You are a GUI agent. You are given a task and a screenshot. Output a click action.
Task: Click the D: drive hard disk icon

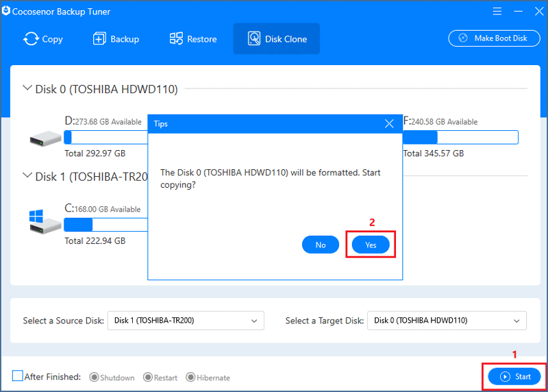click(45, 138)
